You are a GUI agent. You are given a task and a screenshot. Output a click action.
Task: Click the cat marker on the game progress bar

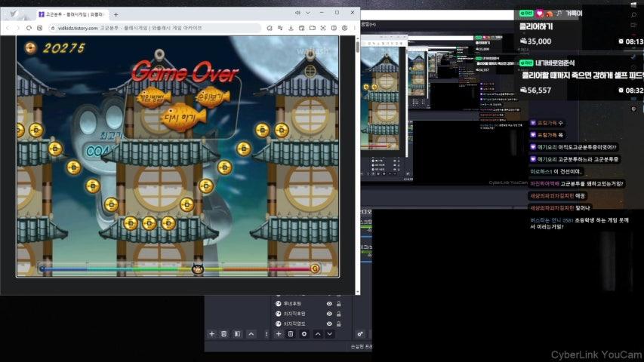[x=198, y=269]
